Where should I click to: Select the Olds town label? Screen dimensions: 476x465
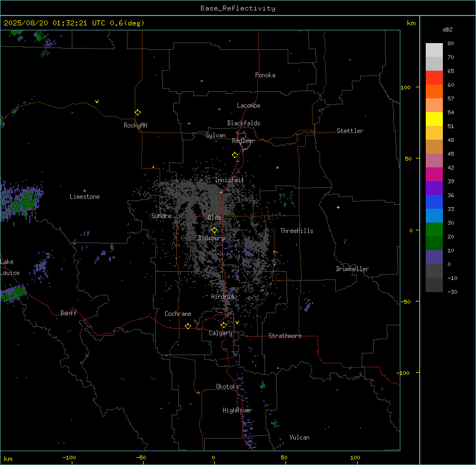[x=214, y=218]
